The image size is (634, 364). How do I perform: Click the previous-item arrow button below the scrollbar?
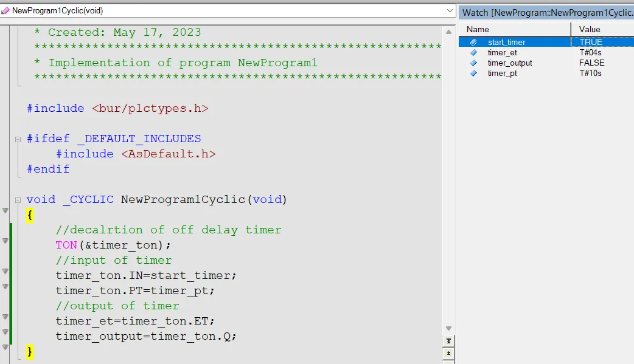click(448, 354)
